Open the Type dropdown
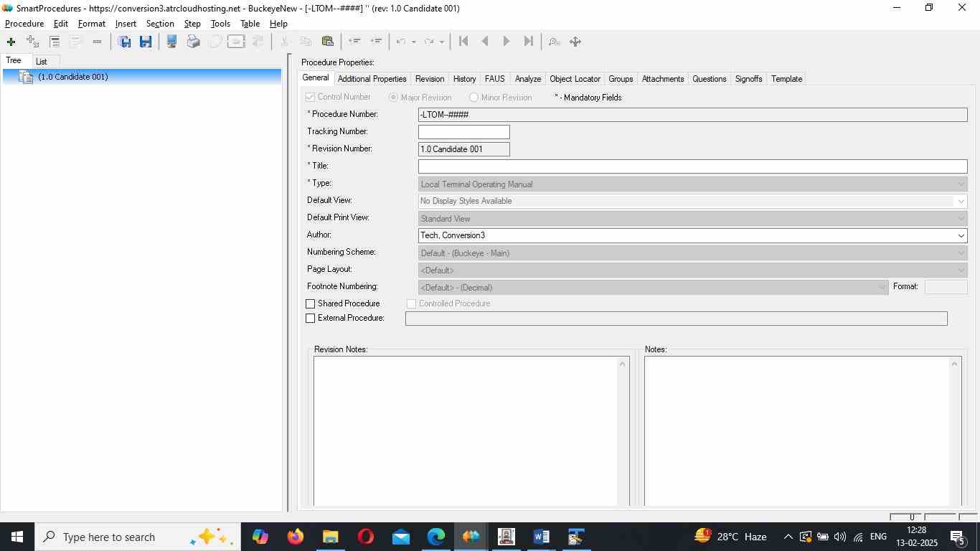 click(x=961, y=184)
